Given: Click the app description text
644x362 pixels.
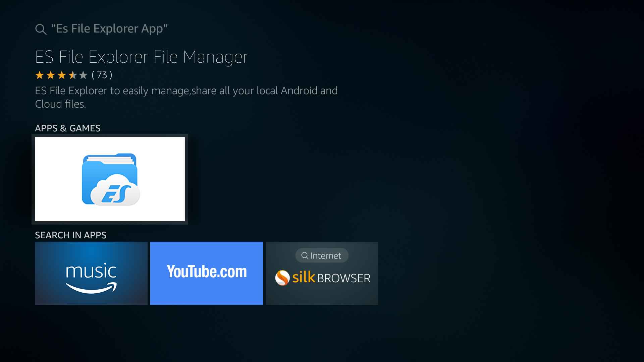Looking at the screenshot, I should (x=186, y=97).
